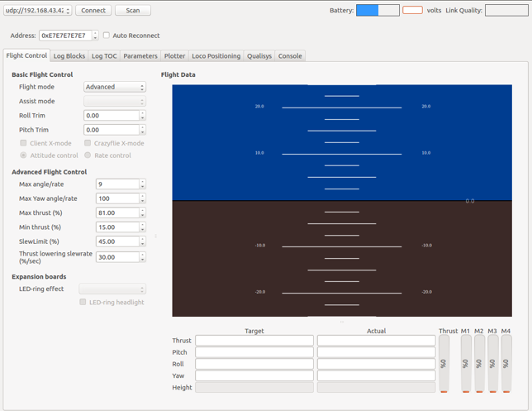The width and height of the screenshot is (532, 411).
Task: Toggle the Client X-mode checkbox
Action: pyautogui.click(x=23, y=143)
